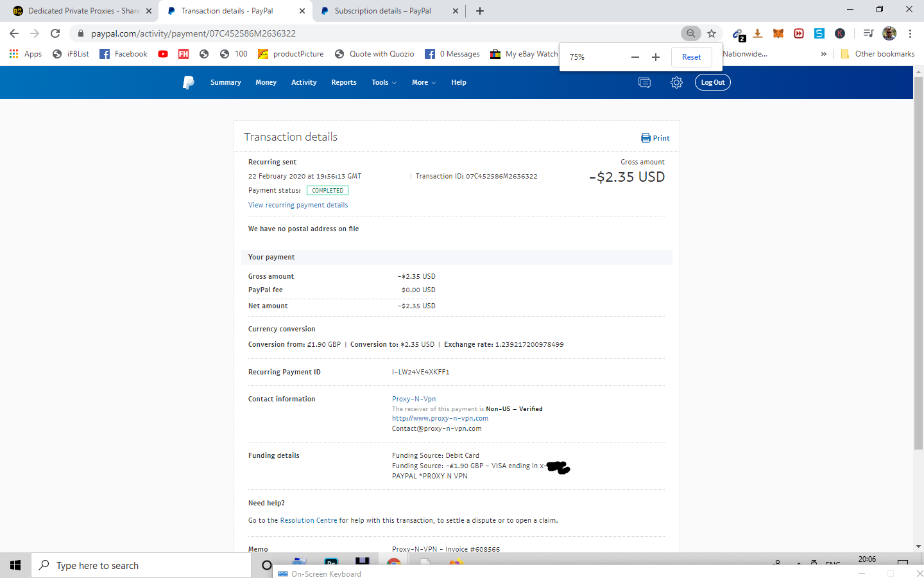
Task: Go forward in browser history
Action: 35,33
